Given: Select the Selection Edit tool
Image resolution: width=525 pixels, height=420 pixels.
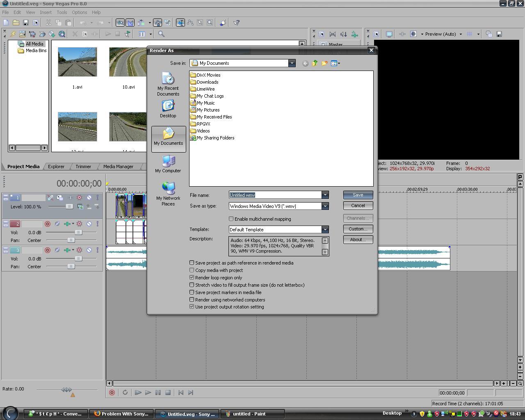Looking at the screenshot, I should 200,23.
